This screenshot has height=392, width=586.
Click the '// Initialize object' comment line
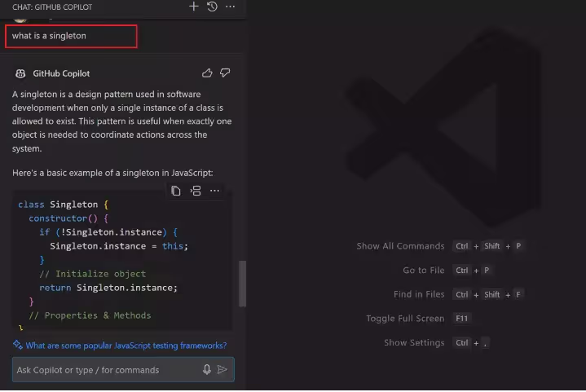point(93,274)
